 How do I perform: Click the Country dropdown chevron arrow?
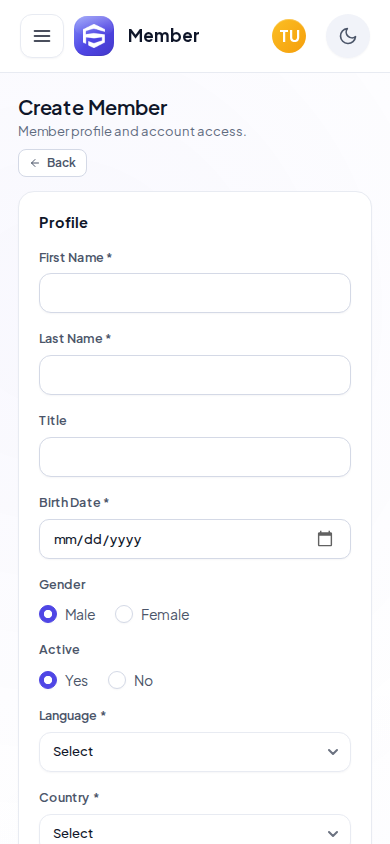[x=333, y=834]
